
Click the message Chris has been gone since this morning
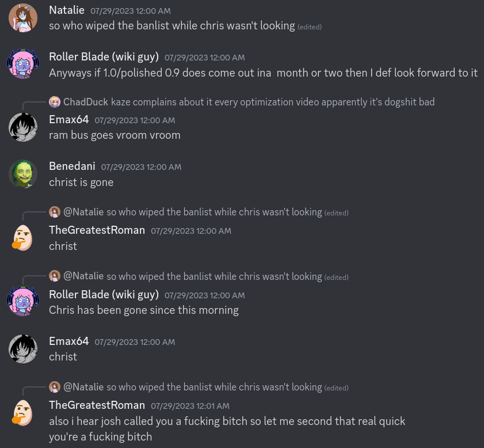pyautogui.click(x=144, y=310)
